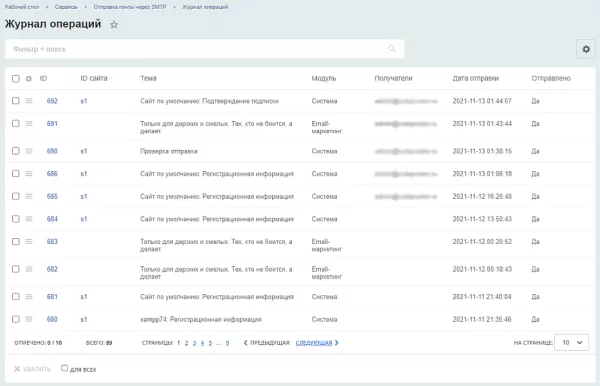Open row actions menu for ID 681
Screen dimensions: 600x386
tap(29, 296)
